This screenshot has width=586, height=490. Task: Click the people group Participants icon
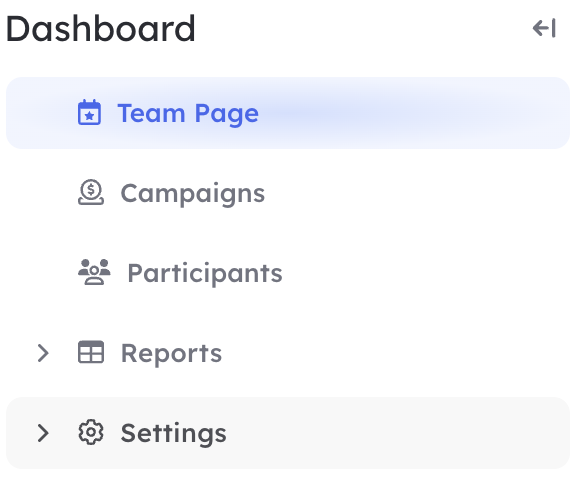pyautogui.click(x=94, y=272)
